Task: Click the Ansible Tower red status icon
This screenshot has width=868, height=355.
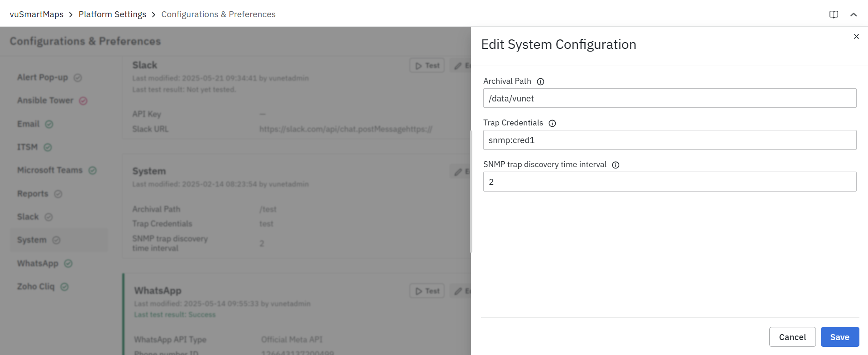Action: coord(83,101)
